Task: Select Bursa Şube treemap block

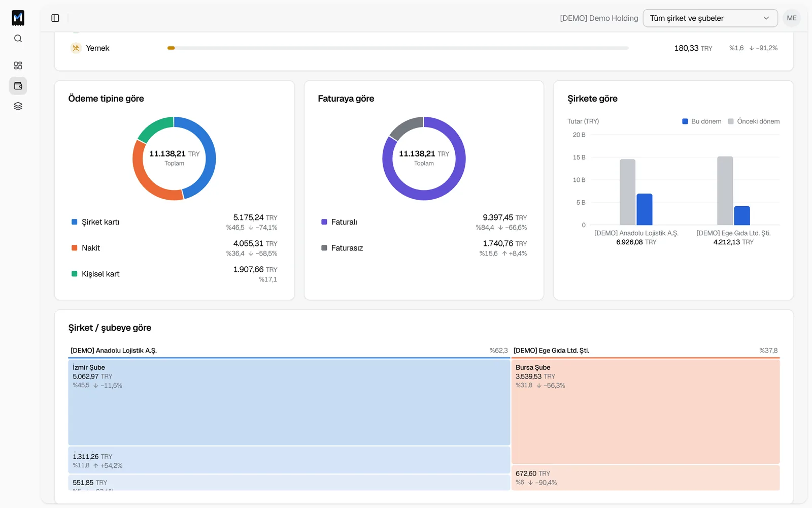Action: point(645,411)
